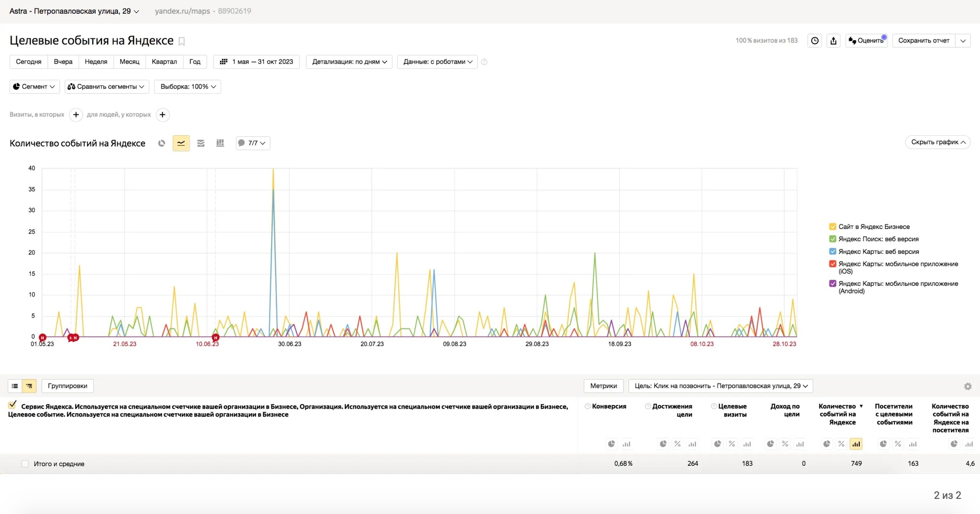Select Сегодня period tab

tap(29, 62)
